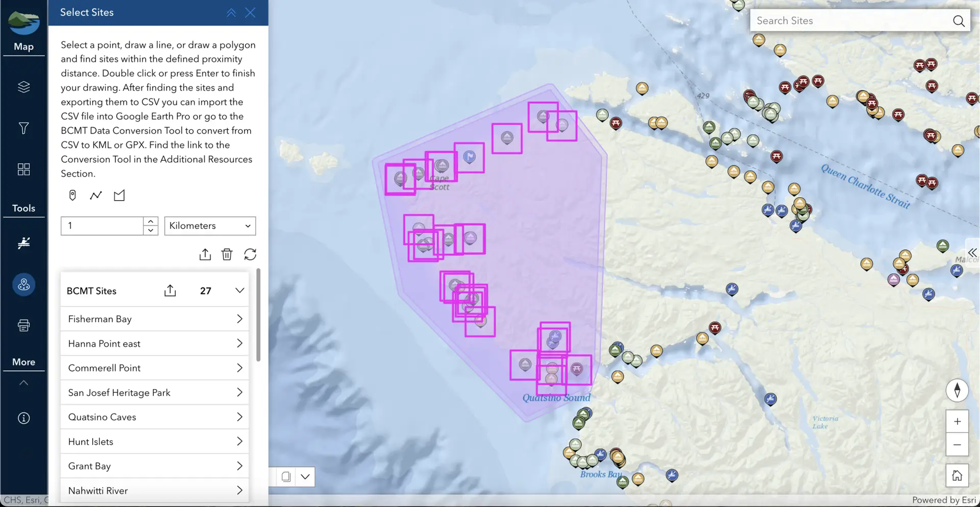Select the draw line tool
The width and height of the screenshot is (980, 507).
pos(95,196)
